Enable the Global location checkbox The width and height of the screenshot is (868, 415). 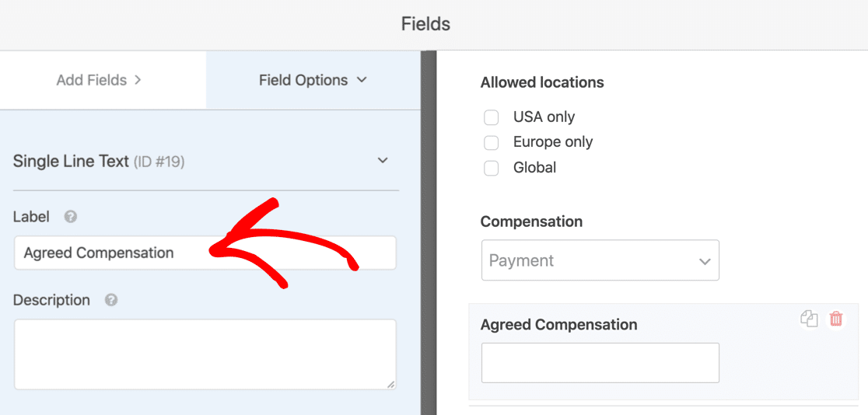point(491,168)
